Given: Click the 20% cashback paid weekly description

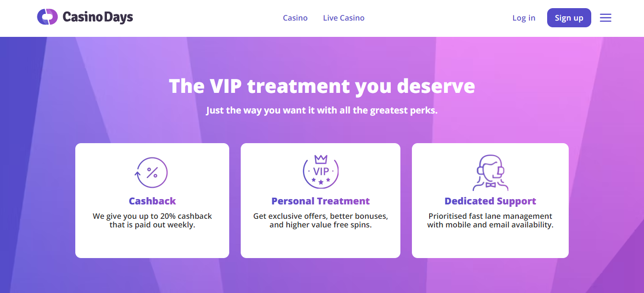Looking at the screenshot, I should click(152, 220).
